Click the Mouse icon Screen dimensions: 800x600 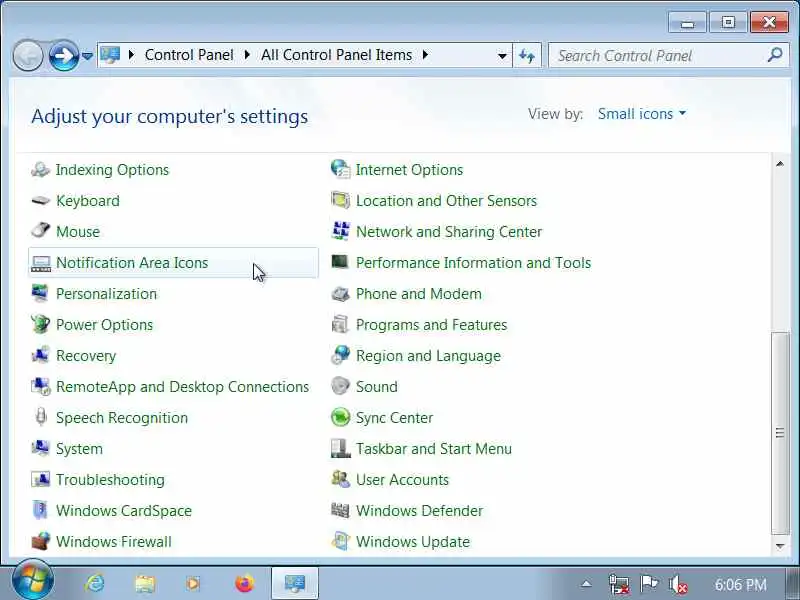tap(40, 231)
